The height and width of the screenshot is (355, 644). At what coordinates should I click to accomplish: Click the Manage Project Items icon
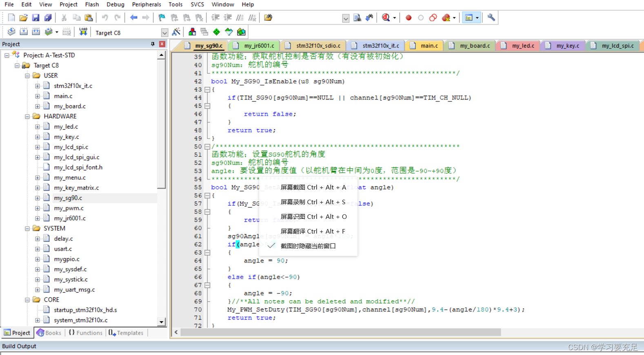click(x=192, y=32)
